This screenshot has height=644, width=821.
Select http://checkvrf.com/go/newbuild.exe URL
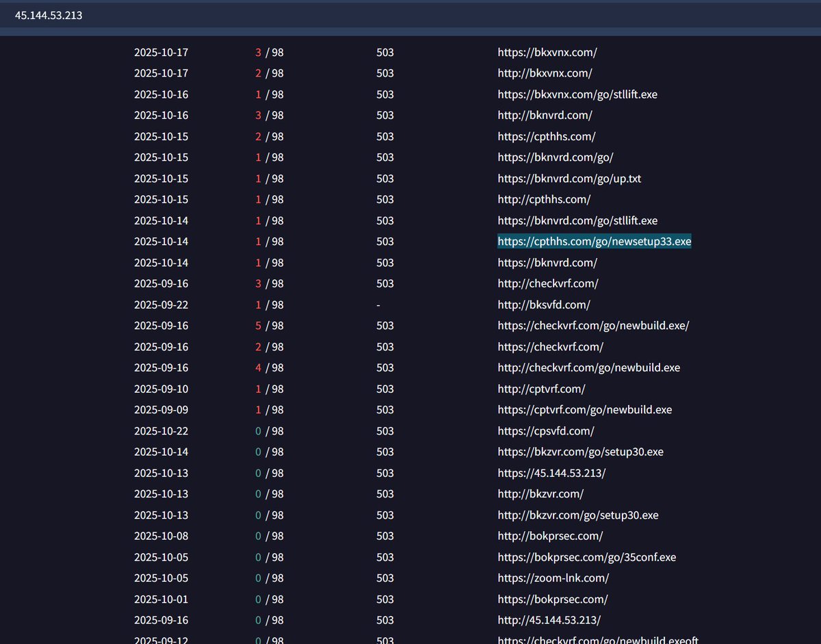[589, 368]
